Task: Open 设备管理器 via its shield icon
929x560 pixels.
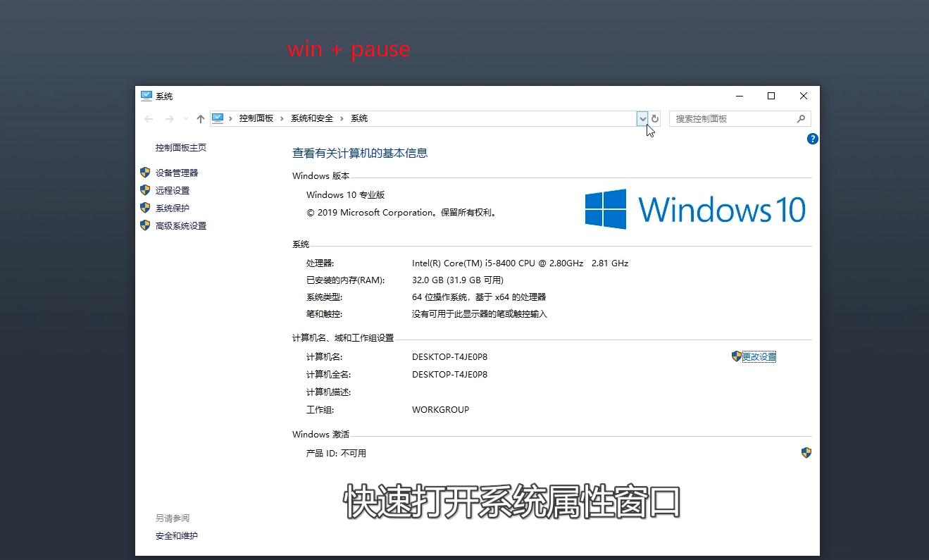Action: pyautogui.click(x=146, y=172)
